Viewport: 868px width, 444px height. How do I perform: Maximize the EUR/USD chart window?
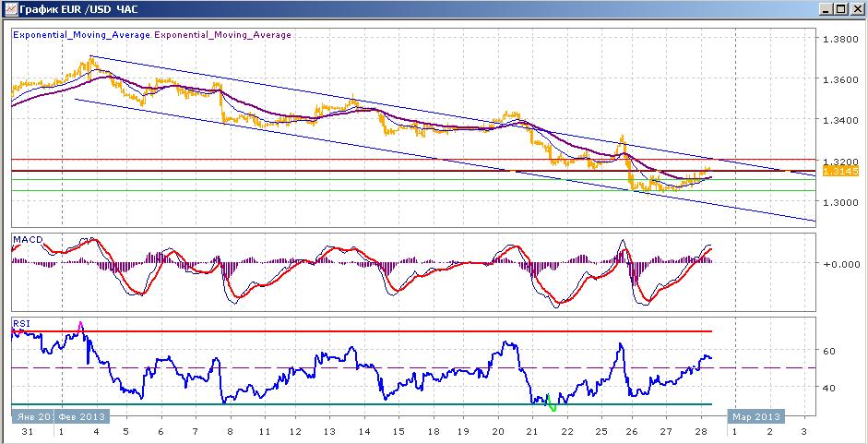coord(841,9)
